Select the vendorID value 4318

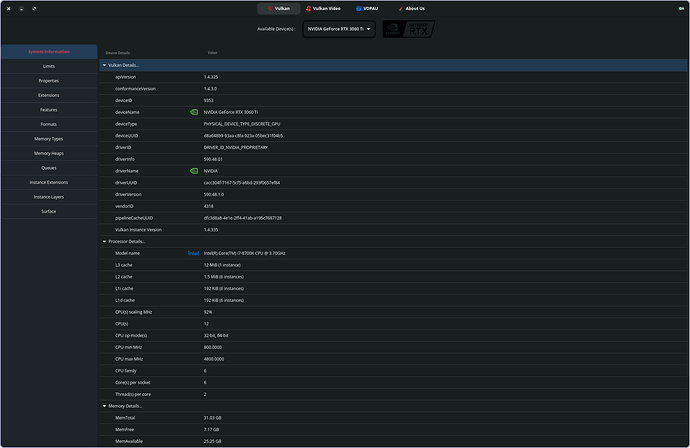[208, 206]
